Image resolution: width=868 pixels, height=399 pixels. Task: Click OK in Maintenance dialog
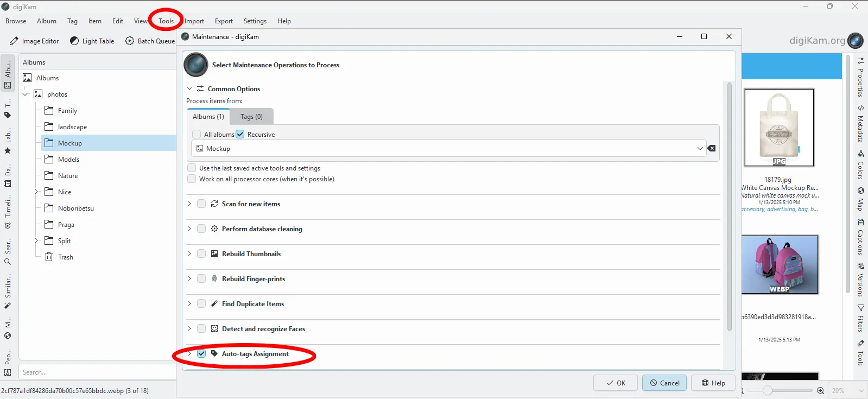click(x=616, y=383)
